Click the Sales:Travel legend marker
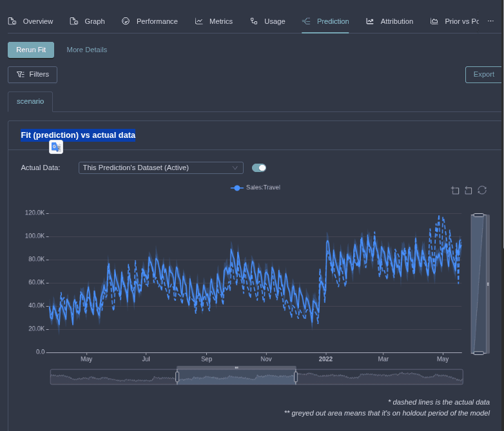504x431 pixels. (237, 187)
